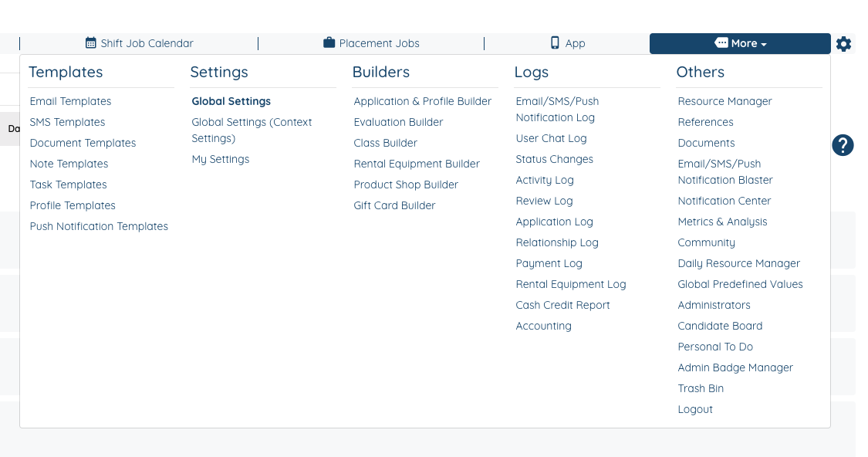Open Placement Jobs tab
868x457 pixels.
point(371,43)
